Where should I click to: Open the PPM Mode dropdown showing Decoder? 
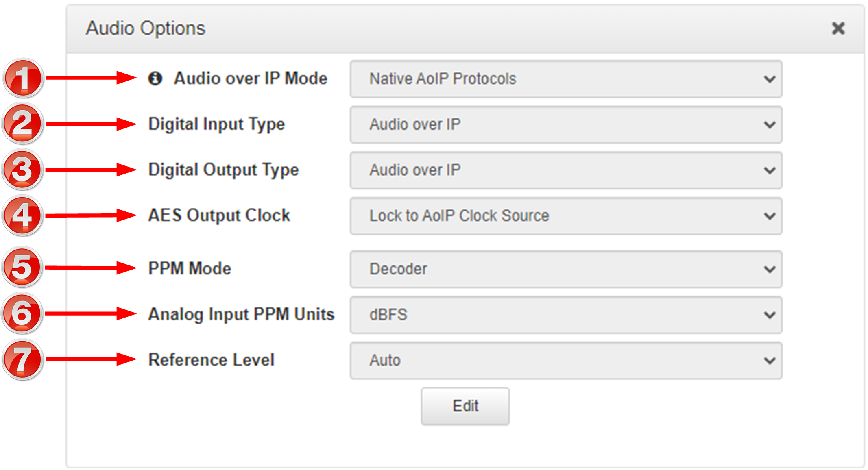pos(565,269)
